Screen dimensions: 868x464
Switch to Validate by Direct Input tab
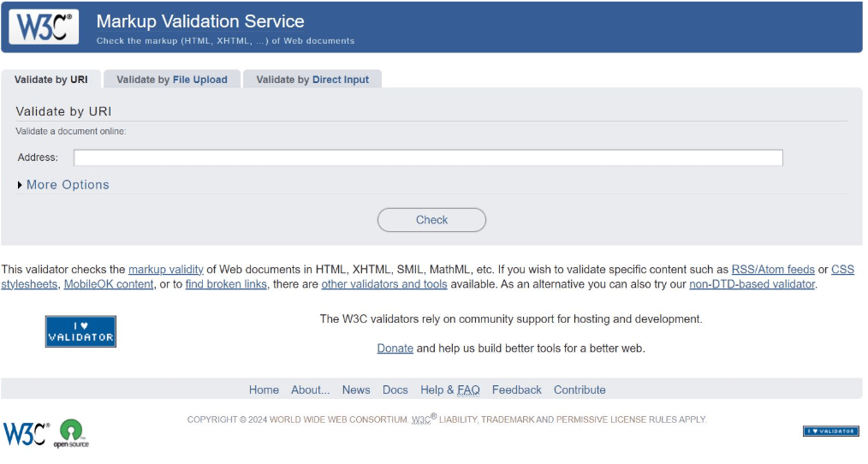[x=312, y=79]
